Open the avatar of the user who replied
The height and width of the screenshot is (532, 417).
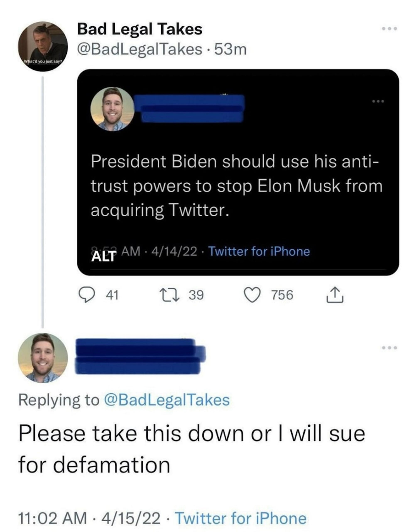(43, 358)
